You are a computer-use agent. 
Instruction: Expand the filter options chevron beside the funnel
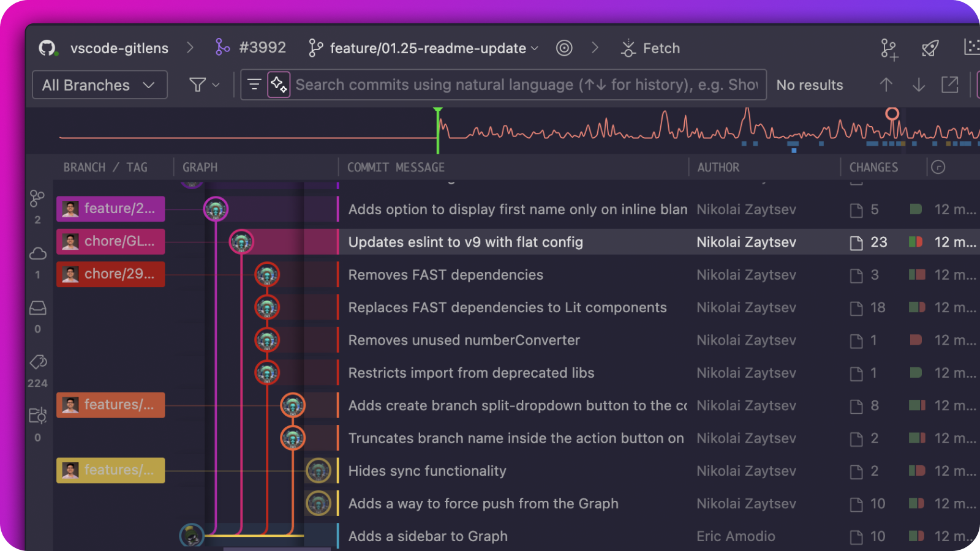point(214,85)
